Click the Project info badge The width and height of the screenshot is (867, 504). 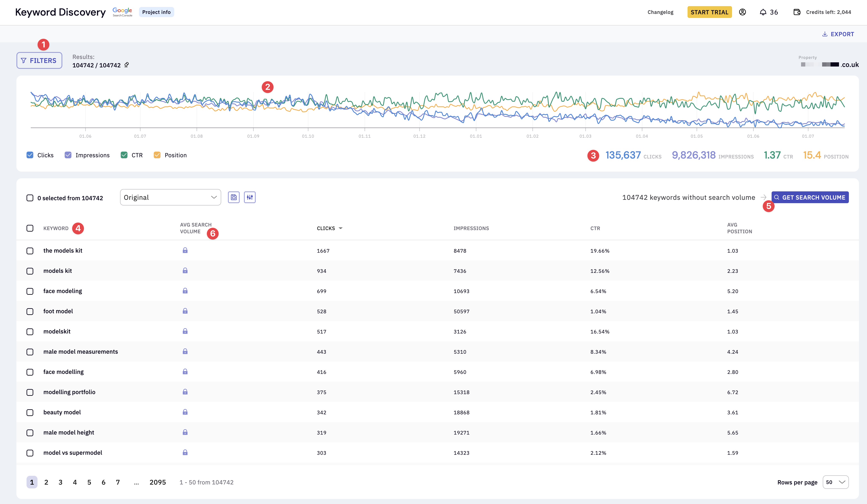tap(156, 12)
